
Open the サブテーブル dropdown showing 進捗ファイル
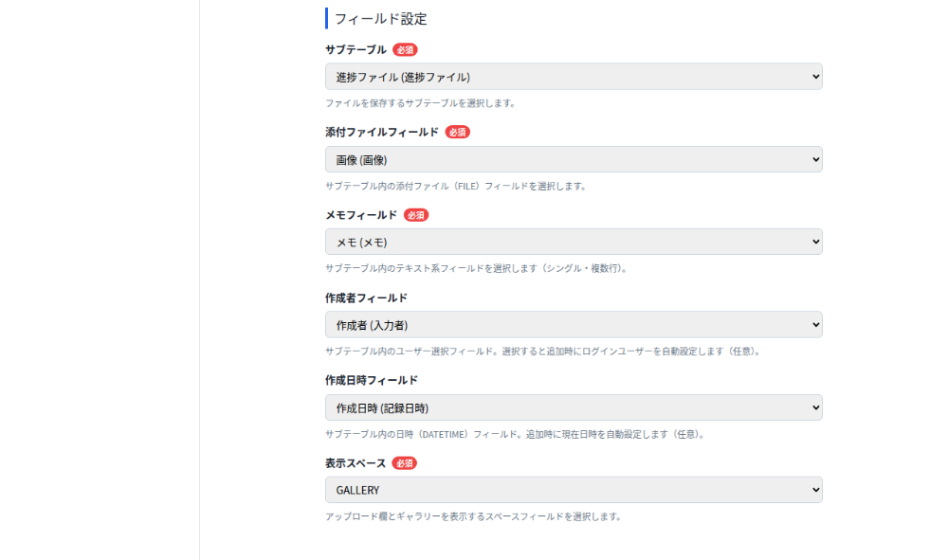pos(574,77)
